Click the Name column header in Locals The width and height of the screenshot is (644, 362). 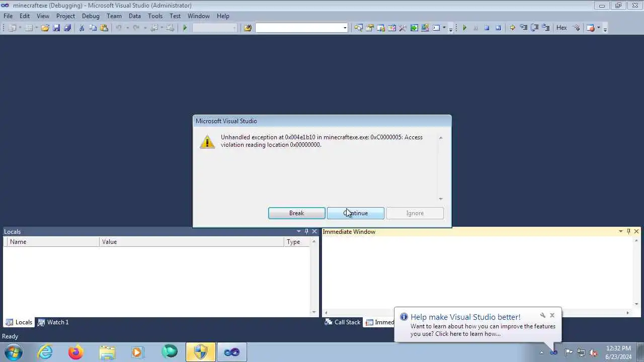click(52, 242)
